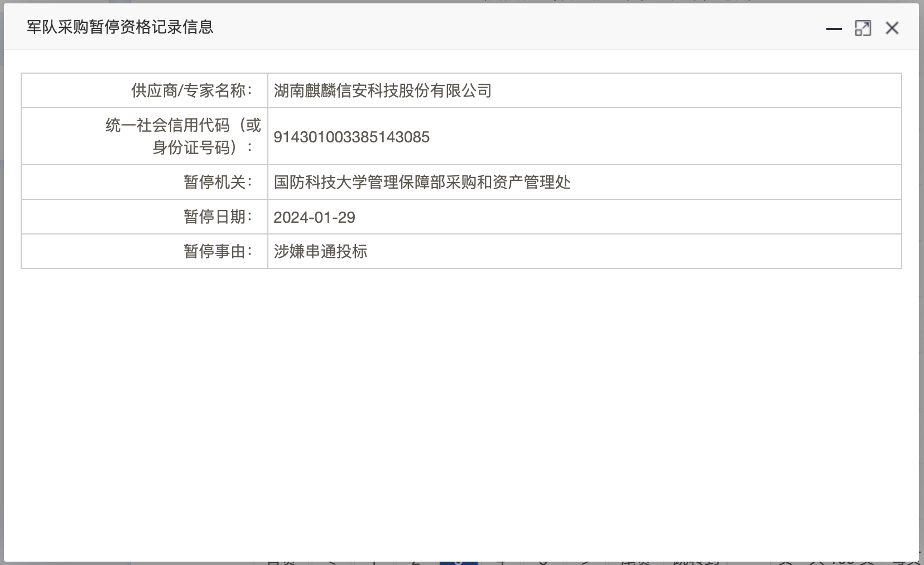
Task: Click the 暂停日期 label
Action: click(218, 217)
